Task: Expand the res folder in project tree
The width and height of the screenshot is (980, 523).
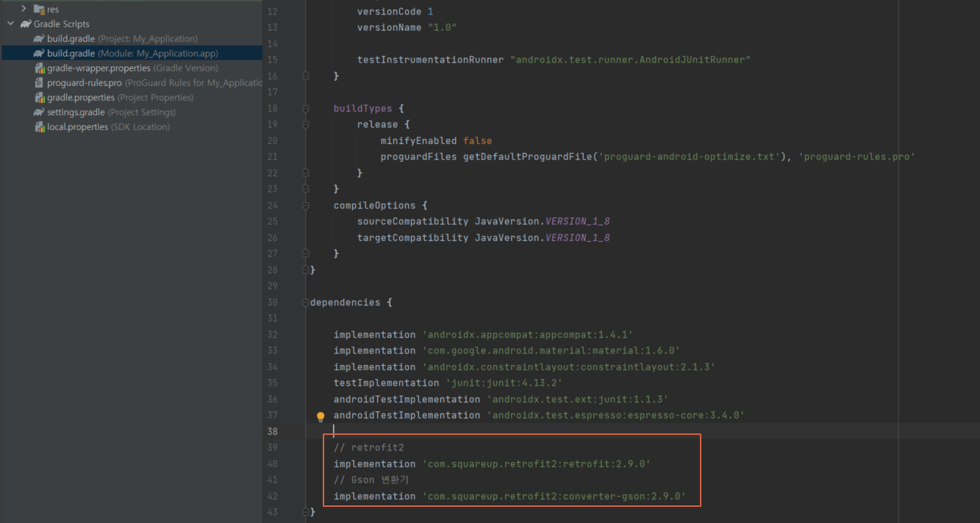Action: pyautogui.click(x=24, y=9)
